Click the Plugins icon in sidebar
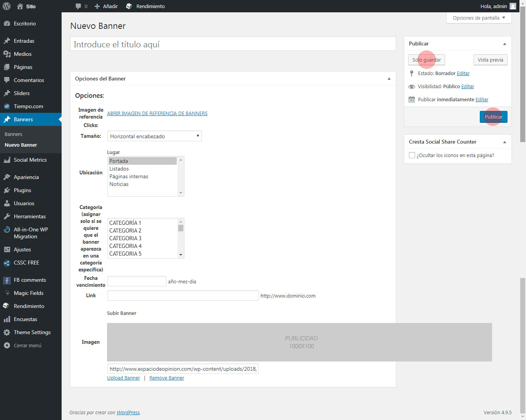Screen dimensions: 526x420 coord(7,190)
